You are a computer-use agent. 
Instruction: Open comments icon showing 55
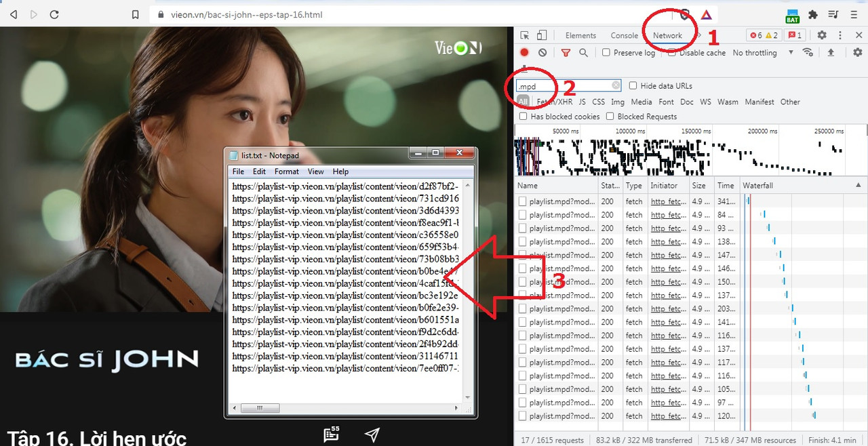click(332, 434)
